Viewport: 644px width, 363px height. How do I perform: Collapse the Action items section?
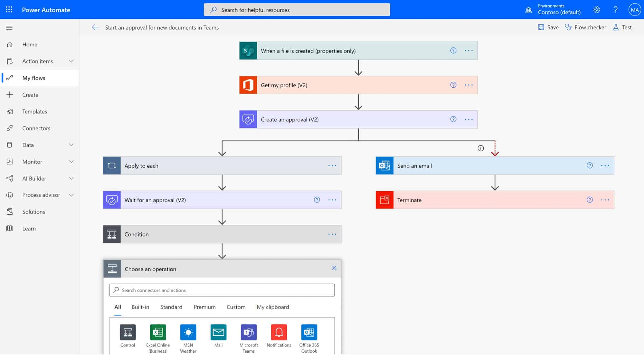click(71, 61)
